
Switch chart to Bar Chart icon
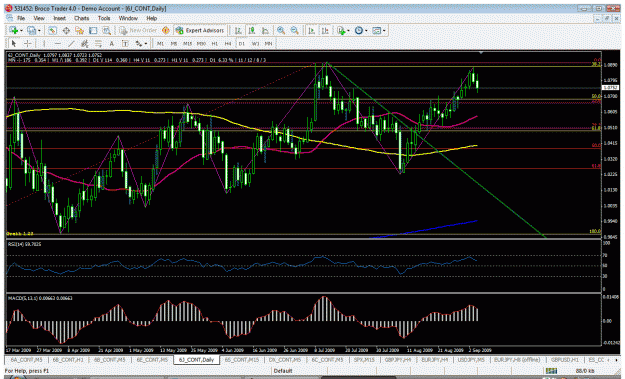point(238,31)
